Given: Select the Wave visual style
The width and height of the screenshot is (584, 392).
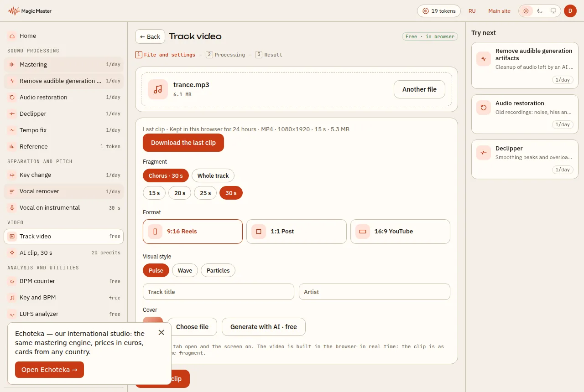Looking at the screenshot, I should (185, 271).
